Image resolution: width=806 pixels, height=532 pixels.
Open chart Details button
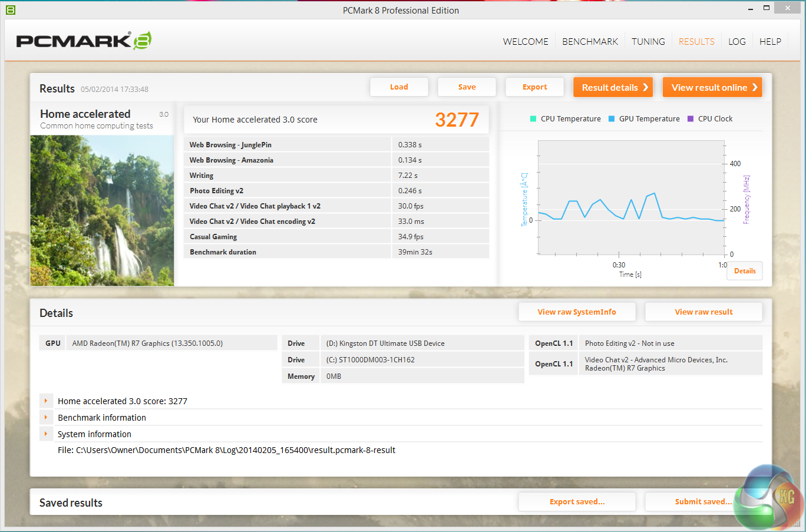(745, 271)
